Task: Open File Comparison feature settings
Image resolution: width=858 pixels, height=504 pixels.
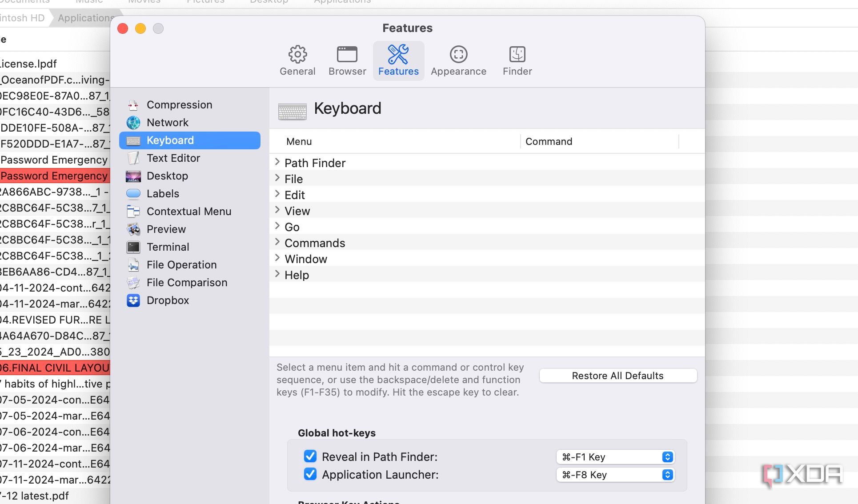Action: click(190, 283)
